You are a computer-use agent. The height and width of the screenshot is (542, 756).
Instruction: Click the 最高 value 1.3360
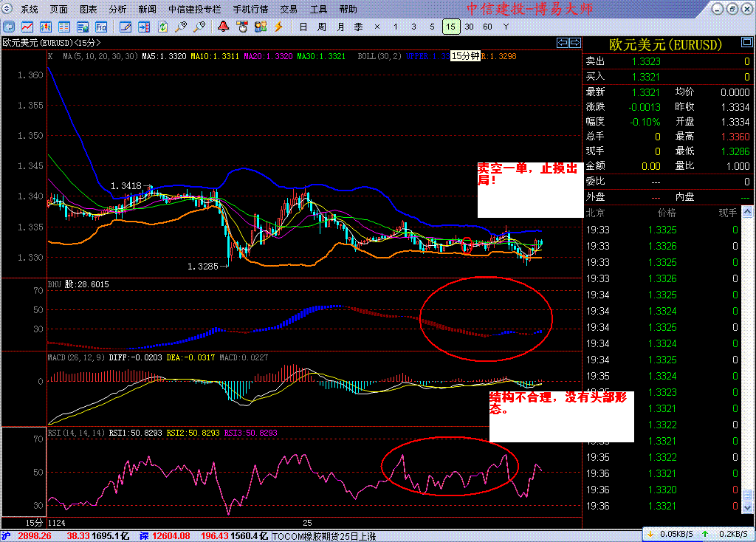click(x=735, y=137)
